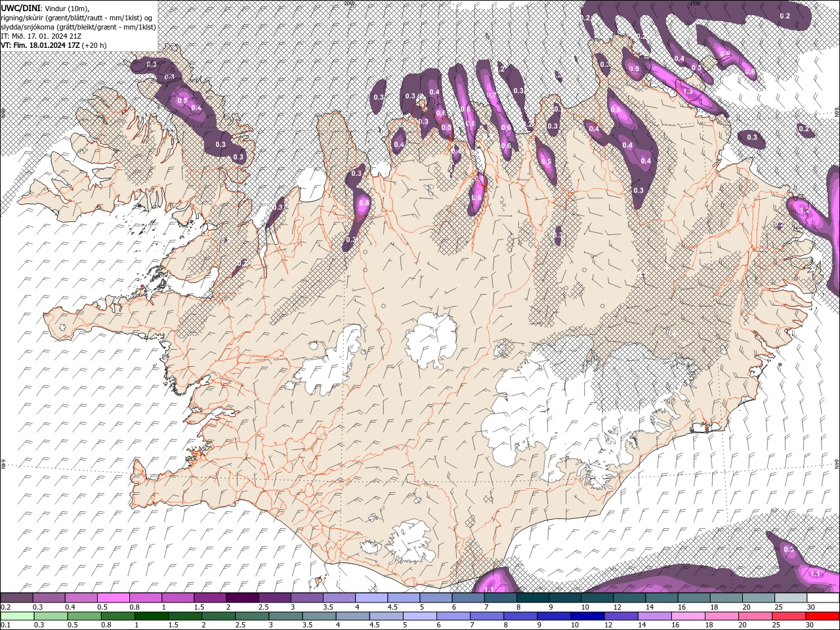The width and height of the screenshot is (840, 630).
Task: Click the 0.2 value in the top-right corner
Action: click(x=785, y=16)
